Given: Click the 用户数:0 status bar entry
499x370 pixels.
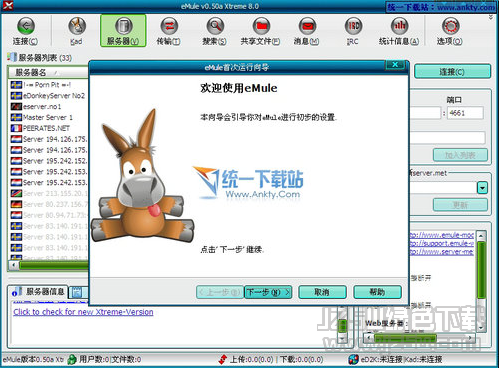Looking at the screenshot, I should pyautogui.click(x=94, y=359).
